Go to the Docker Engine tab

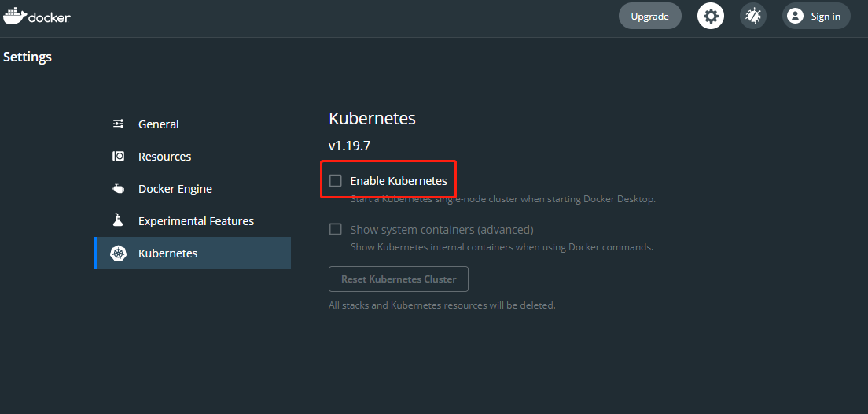click(175, 189)
